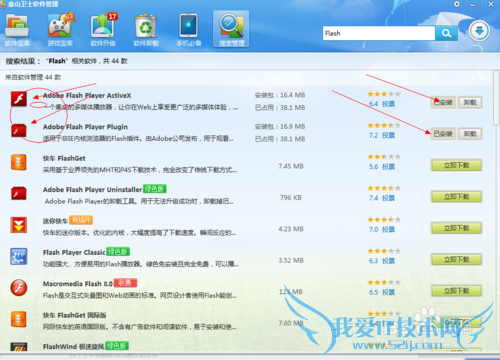This screenshot has width=500, height=360.
Task: Click 已安装 button for Flash Player Plugin
Action: point(443,134)
